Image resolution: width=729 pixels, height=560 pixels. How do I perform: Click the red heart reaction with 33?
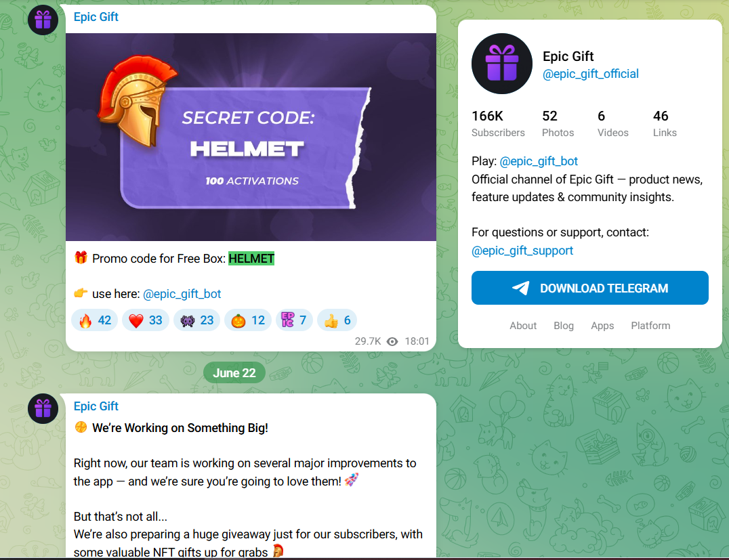(146, 320)
